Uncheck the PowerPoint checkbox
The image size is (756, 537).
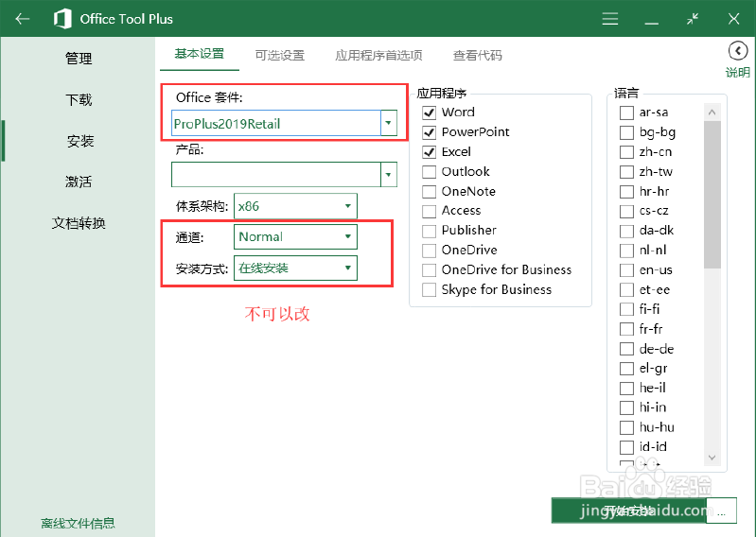click(x=430, y=132)
